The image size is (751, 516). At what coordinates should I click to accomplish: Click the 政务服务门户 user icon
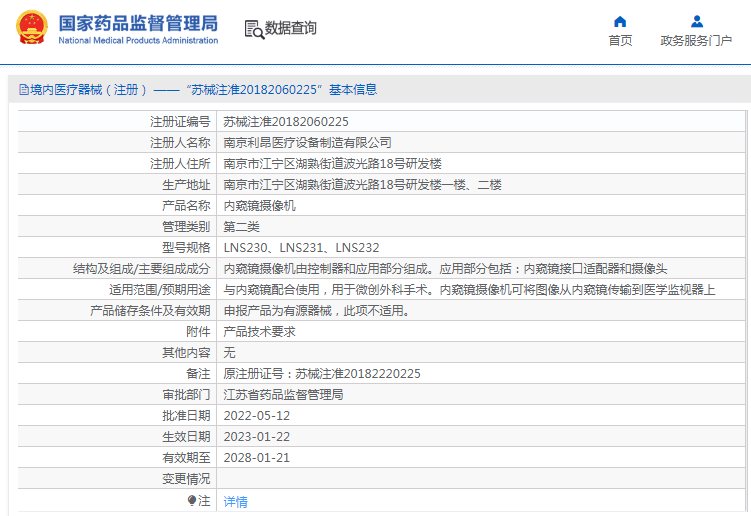[x=697, y=22]
